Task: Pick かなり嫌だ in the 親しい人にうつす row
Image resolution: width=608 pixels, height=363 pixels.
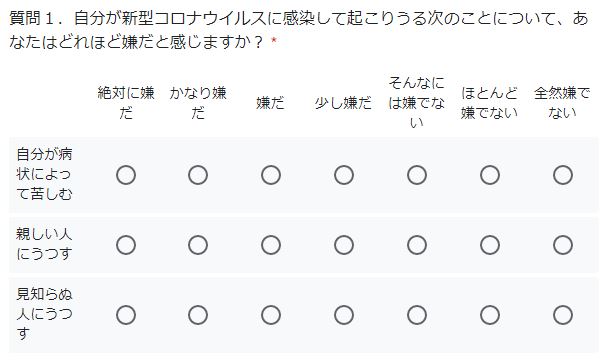Action: pos(198,245)
